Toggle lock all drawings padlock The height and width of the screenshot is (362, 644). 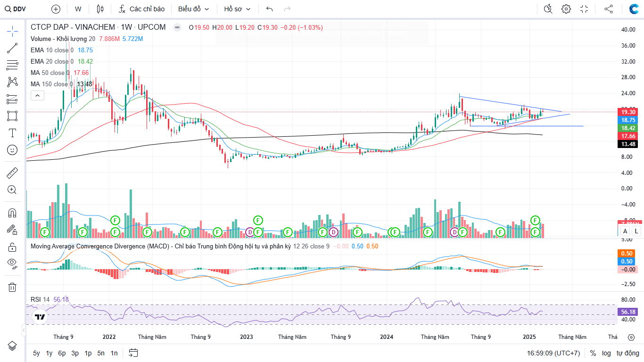pos(12,247)
